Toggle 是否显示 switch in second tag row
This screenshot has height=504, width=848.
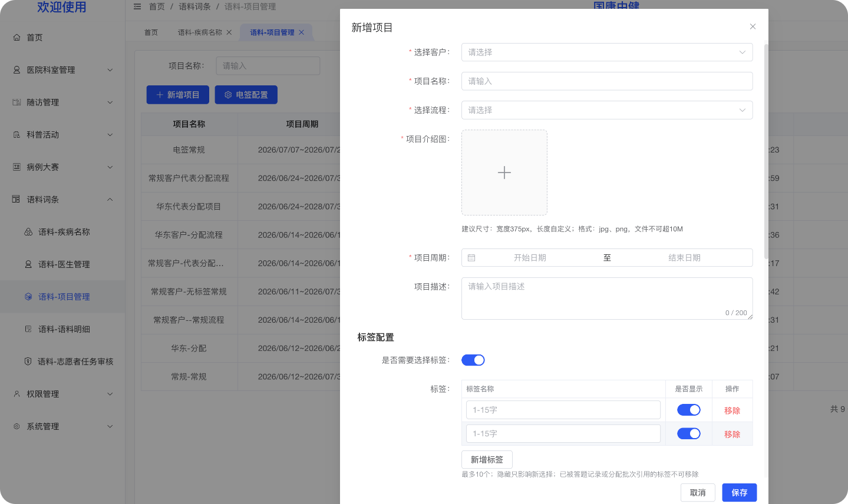click(x=689, y=433)
